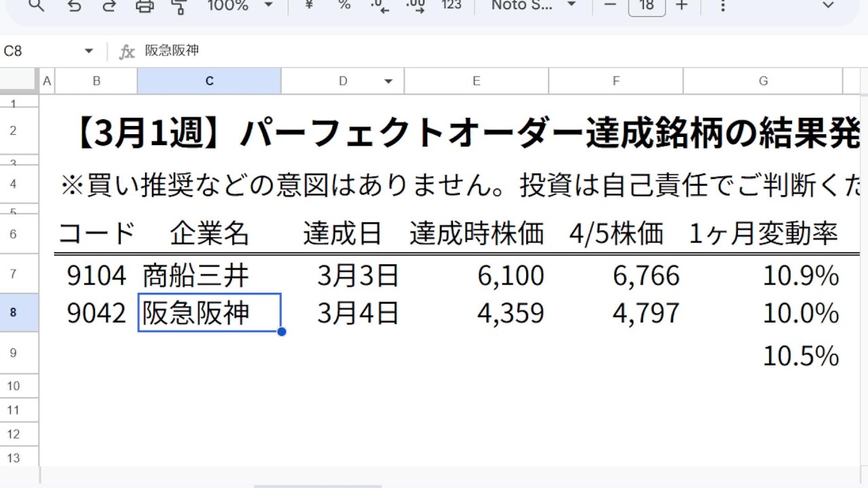
Task: Click the 4,797 price cell
Action: [616, 312]
